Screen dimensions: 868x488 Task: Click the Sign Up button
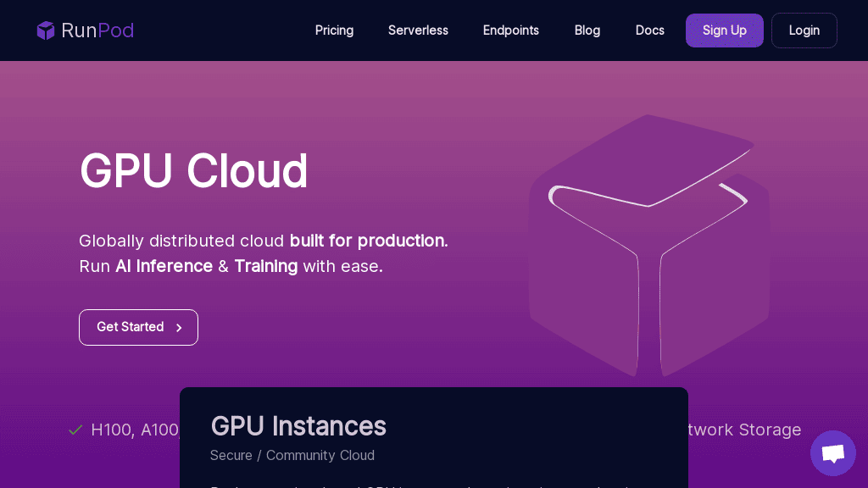point(724,30)
